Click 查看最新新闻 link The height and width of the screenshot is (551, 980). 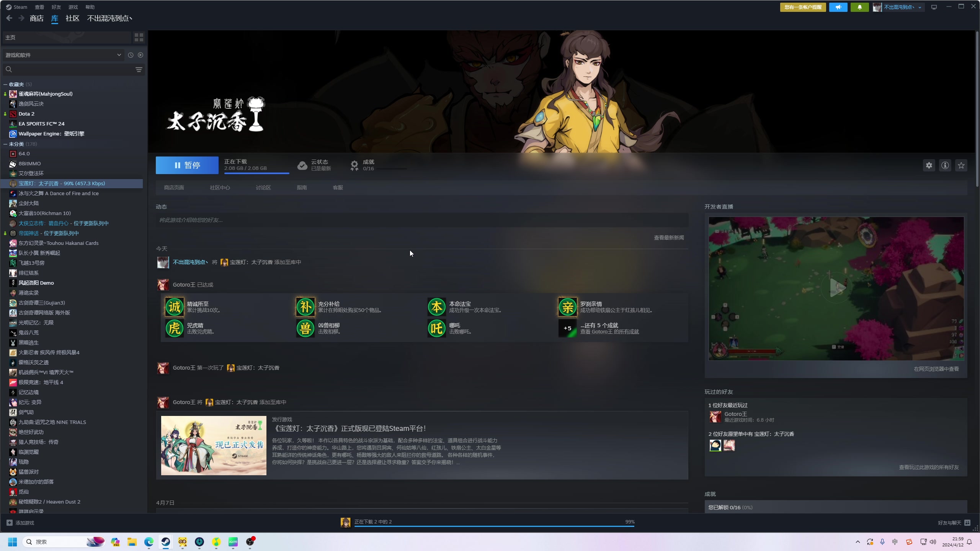pos(669,238)
